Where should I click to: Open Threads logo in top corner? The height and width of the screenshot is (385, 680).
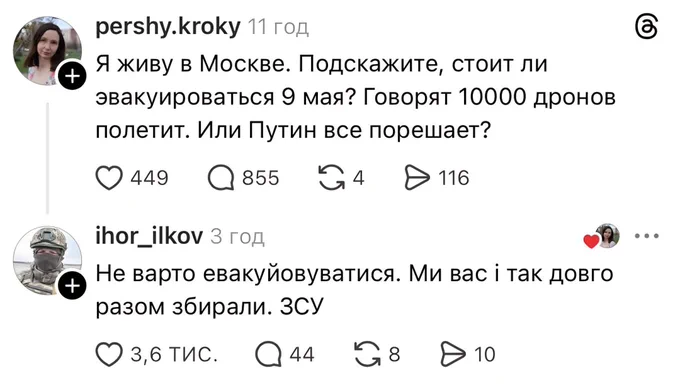(646, 26)
